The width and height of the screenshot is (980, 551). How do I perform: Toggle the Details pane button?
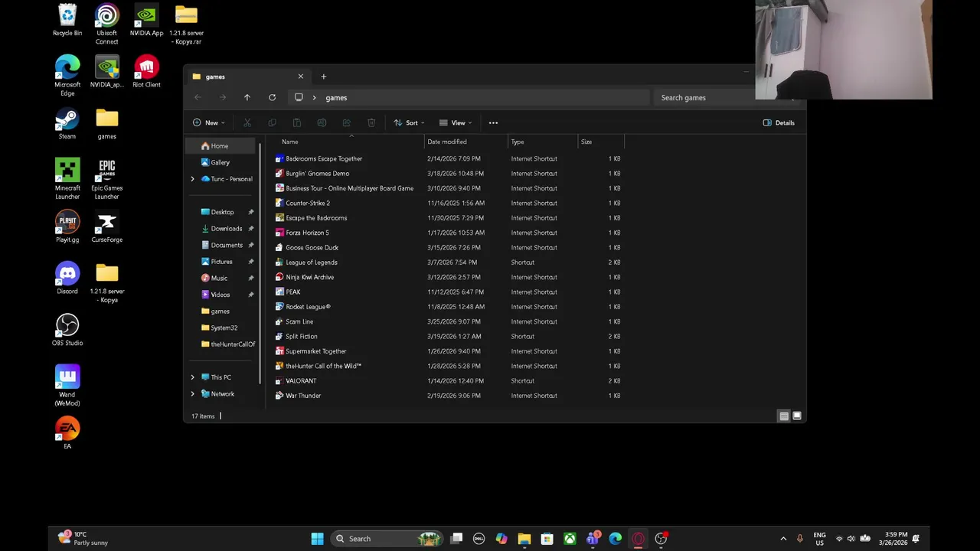coord(779,122)
